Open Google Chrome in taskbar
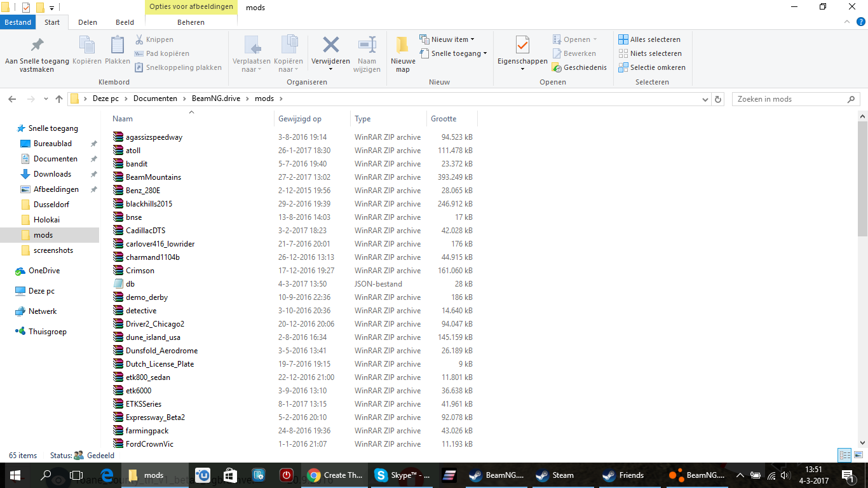868x488 pixels. point(334,475)
